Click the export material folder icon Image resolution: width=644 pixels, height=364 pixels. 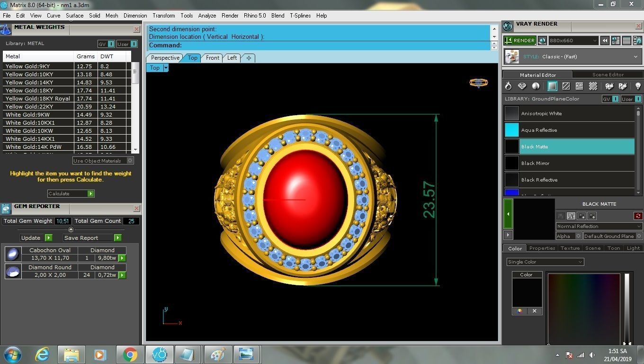pyautogui.click(x=592, y=216)
